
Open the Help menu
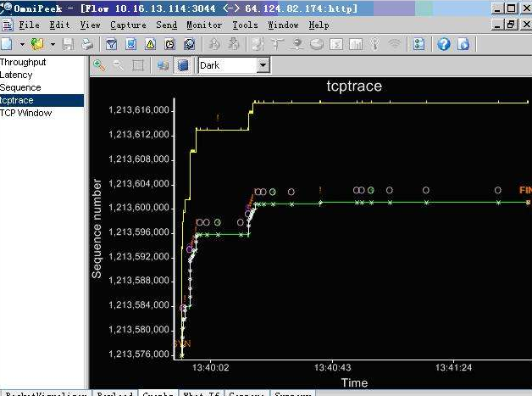point(319,25)
